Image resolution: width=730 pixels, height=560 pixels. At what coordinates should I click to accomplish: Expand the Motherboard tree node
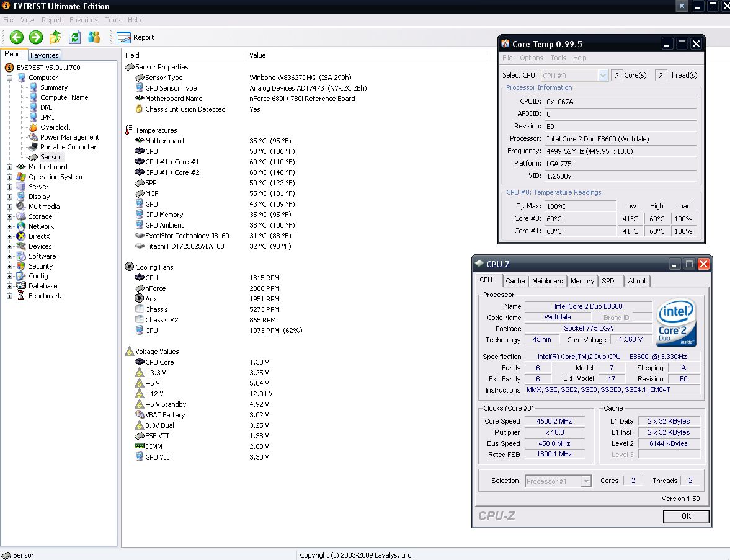tap(9, 167)
